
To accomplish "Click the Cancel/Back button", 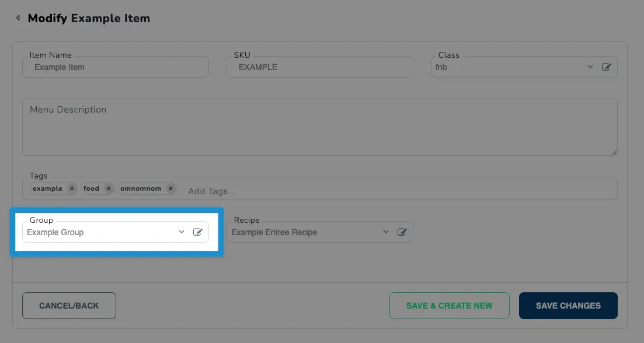I will (x=69, y=306).
